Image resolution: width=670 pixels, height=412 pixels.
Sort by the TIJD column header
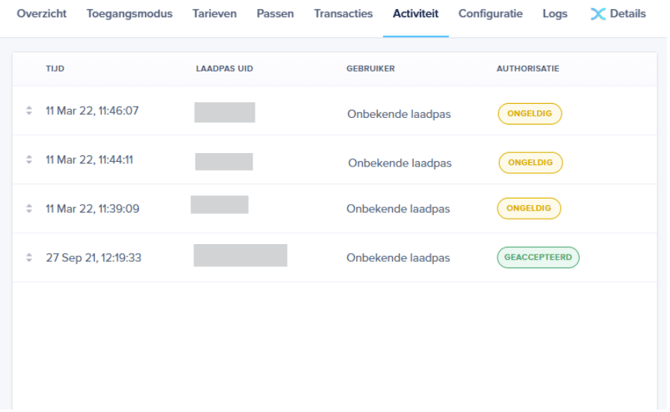pos(55,69)
